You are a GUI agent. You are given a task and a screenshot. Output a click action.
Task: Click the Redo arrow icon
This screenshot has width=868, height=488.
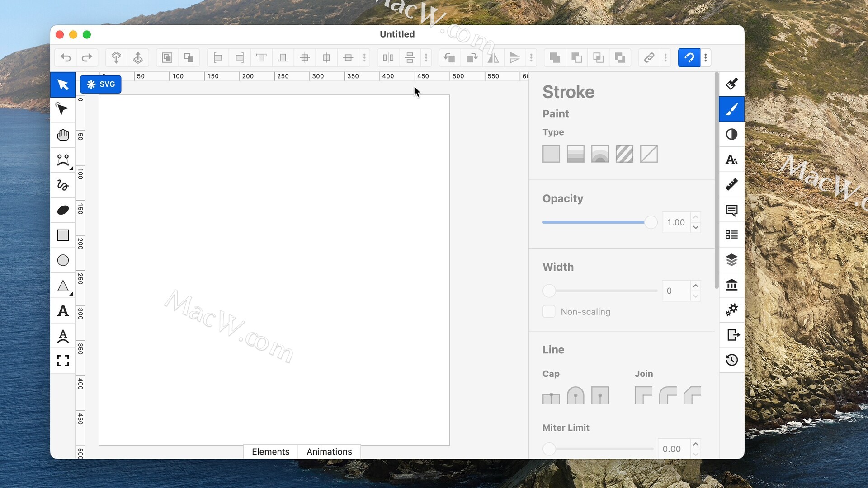(87, 57)
